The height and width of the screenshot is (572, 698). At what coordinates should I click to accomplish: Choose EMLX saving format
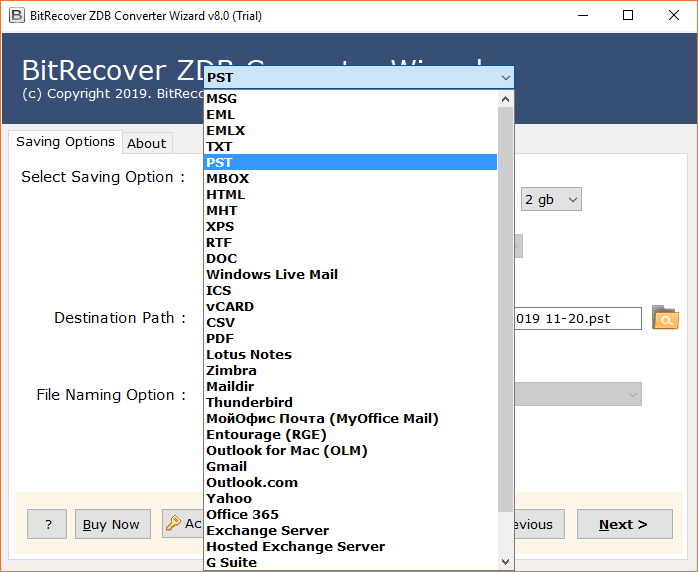(350, 130)
